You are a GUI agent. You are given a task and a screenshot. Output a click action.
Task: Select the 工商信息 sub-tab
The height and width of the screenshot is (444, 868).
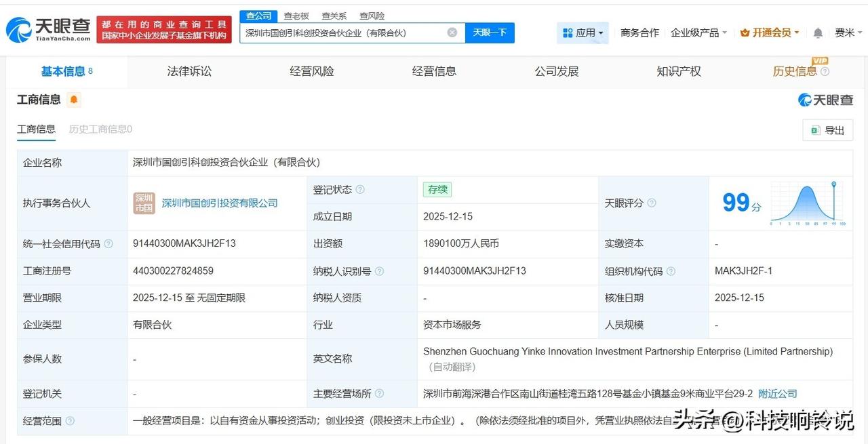click(x=36, y=129)
